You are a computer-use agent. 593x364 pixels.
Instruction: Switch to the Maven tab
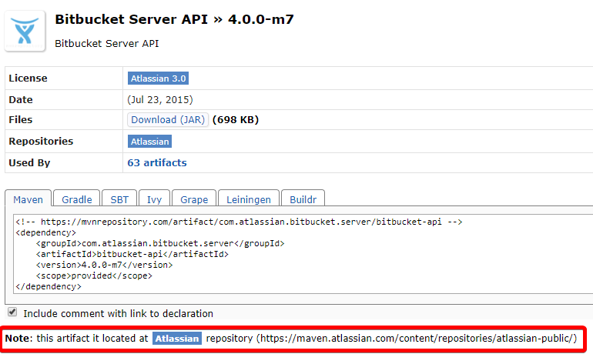coord(28,199)
